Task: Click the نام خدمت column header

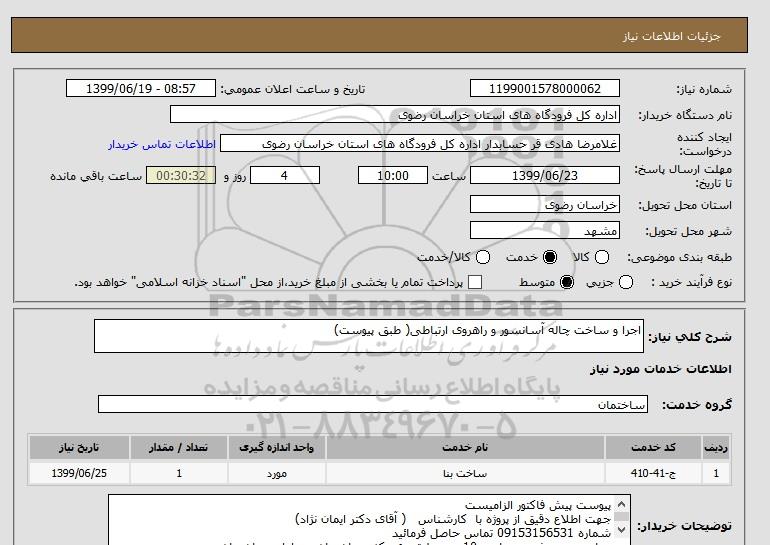Action: click(x=465, y=447)
